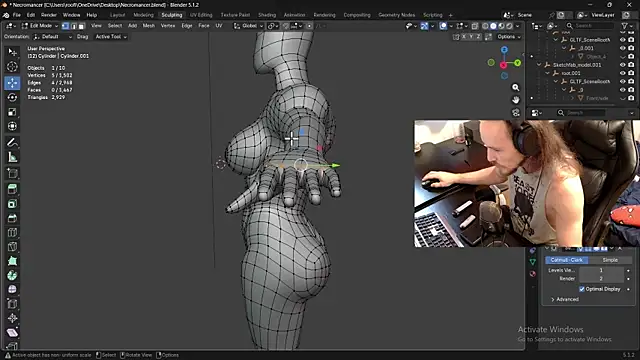Viewport: 640px width, 360px height.
Task: Open the Active Tool drag dropdown
Action: [111, 37]
